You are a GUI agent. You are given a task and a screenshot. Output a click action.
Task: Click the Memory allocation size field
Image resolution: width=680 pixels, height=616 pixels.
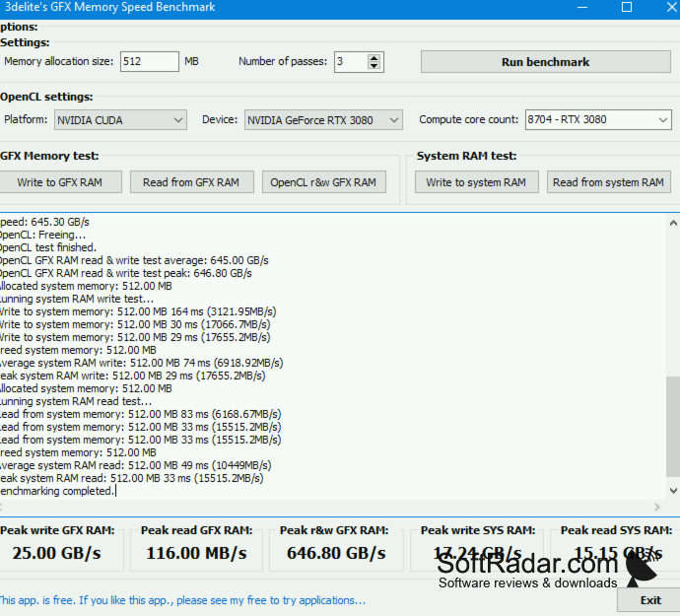click(x=149, y=61)
